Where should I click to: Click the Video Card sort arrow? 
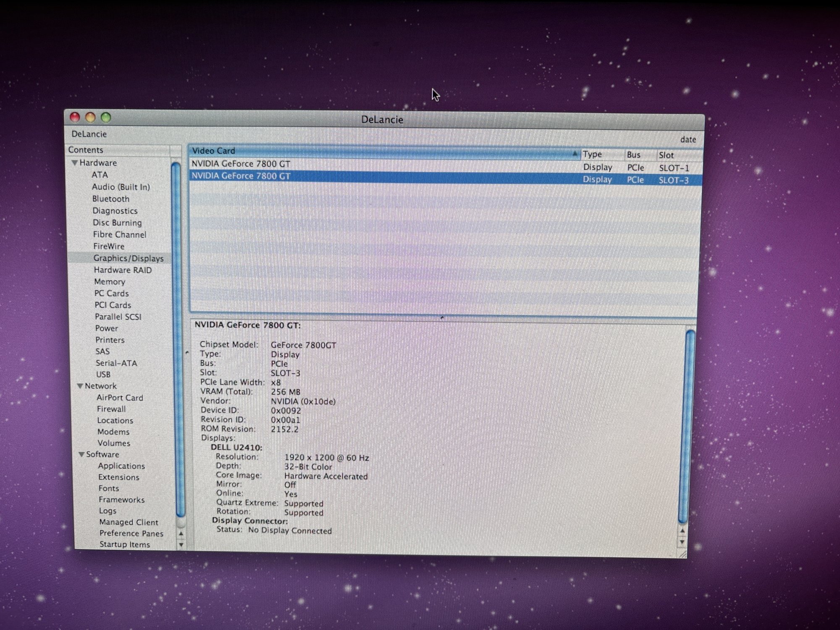[575, 154]
